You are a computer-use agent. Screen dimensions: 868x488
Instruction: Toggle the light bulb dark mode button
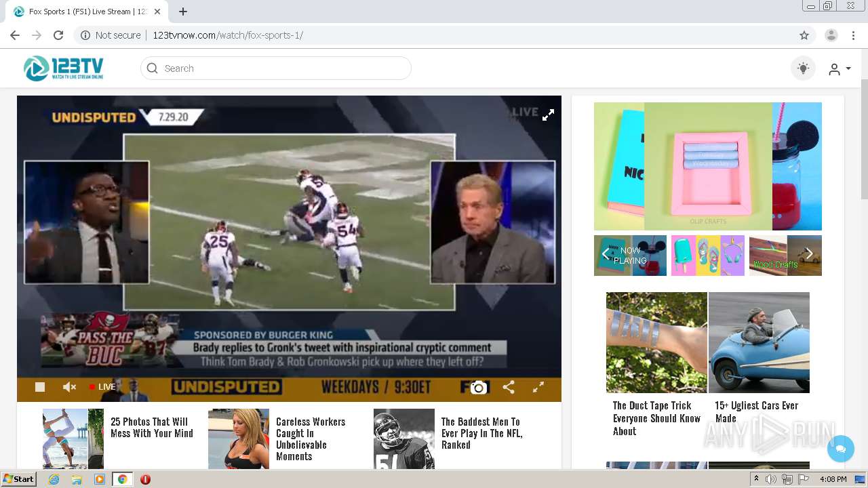(804, 68)
